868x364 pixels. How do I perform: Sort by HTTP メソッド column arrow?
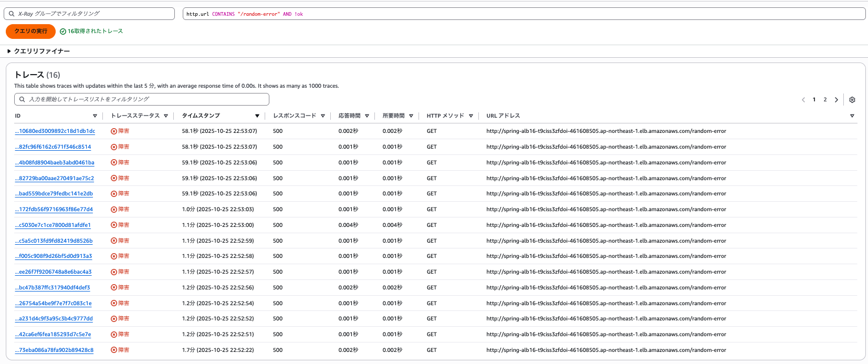[471, 116]
